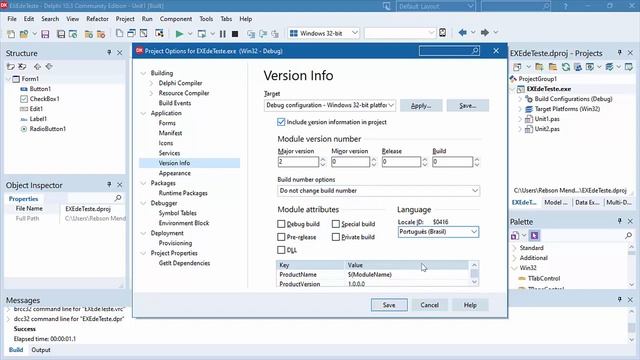The width and height of the screenshot is (640, 360).
Task: Click the search magnifier in the Object Inspector
Action: click(118, 198)
